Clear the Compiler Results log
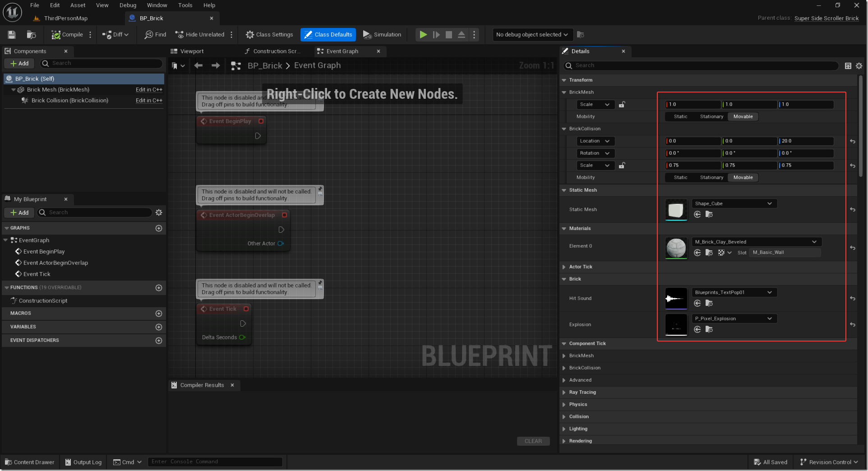The image size is (868, 471). (533, 441)
